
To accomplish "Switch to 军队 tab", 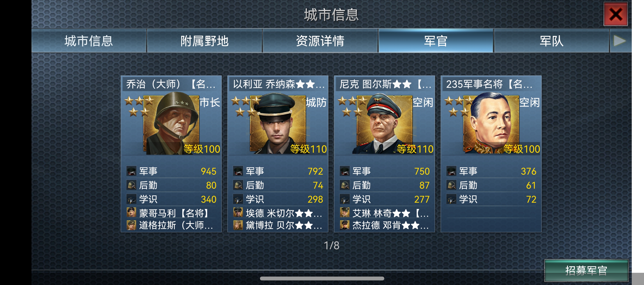I will click(x=552, y=41).
